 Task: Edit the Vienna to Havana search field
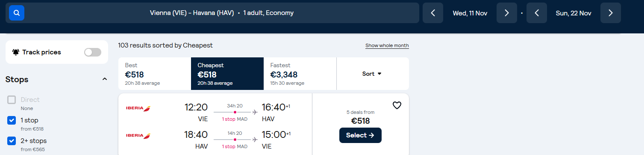tap(222, 13)
